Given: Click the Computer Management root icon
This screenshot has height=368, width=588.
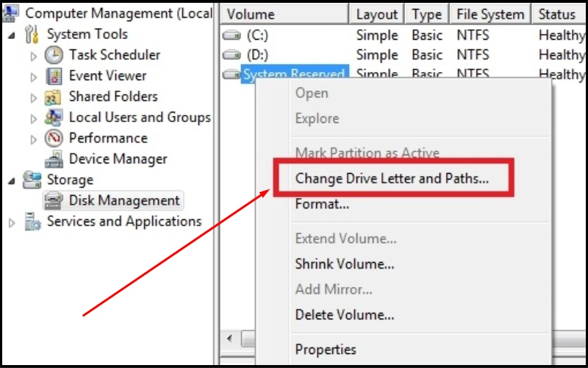Looking at the screenshot, I should pyautogui.click(x=10, y=14).
